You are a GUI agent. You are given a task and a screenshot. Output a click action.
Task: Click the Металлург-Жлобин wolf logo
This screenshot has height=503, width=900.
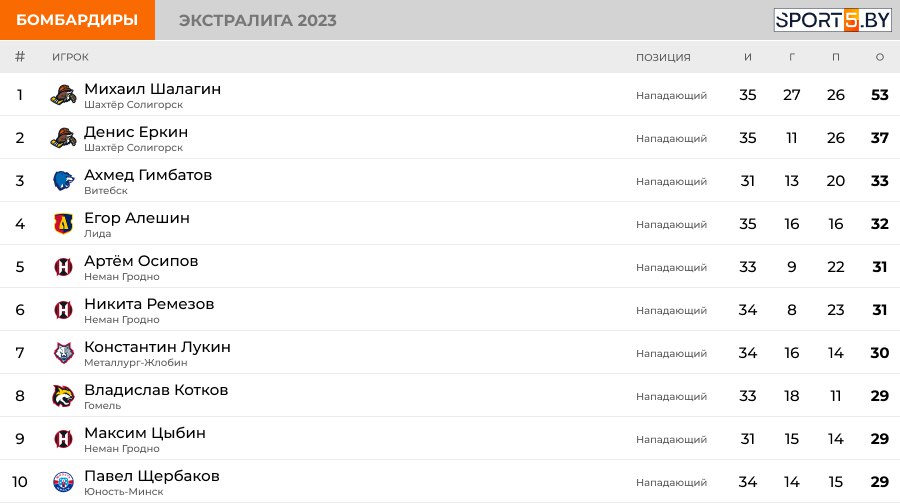[63, 353]
